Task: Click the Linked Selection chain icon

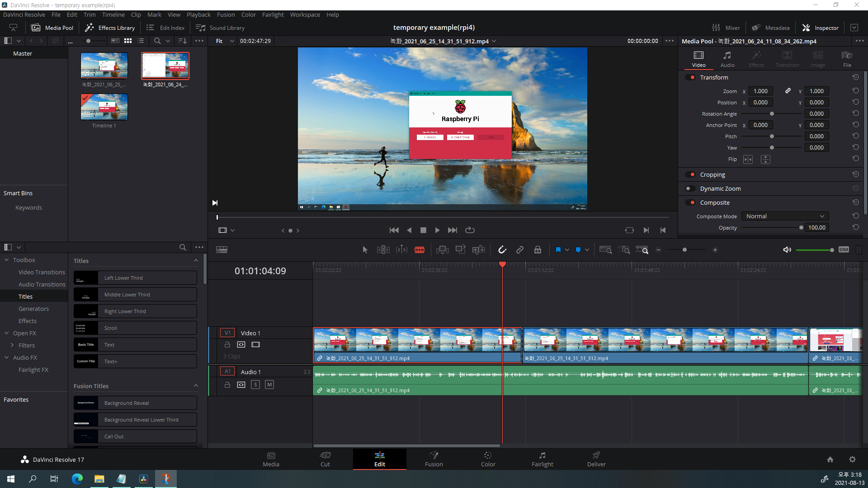Action: [x=520, y=250]
